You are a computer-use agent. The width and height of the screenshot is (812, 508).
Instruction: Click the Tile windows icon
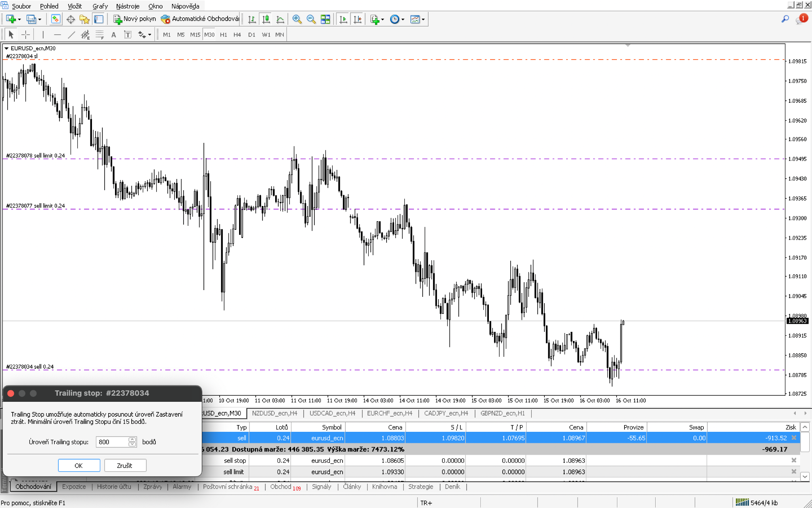click(325, 19)
